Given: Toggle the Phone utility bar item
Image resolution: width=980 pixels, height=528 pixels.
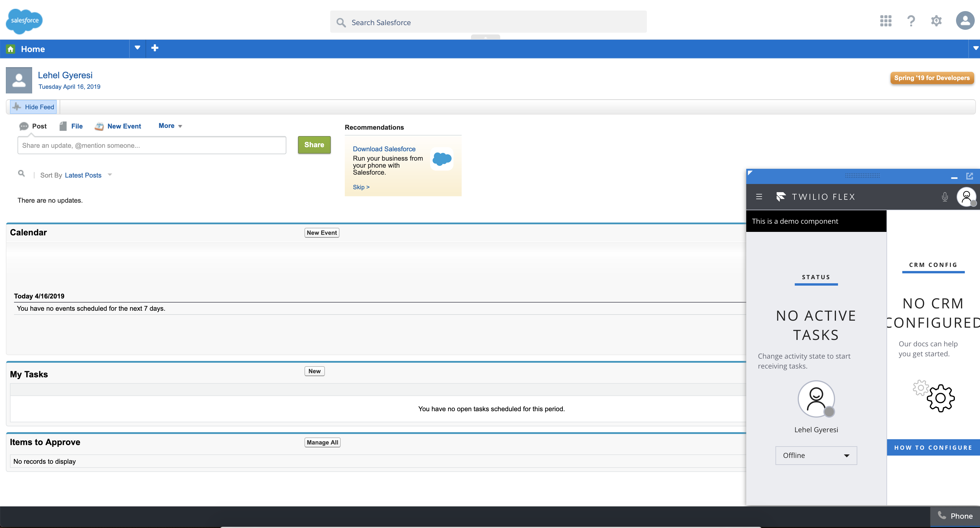Looking at the screenshot, I should [x=955, y=516].
